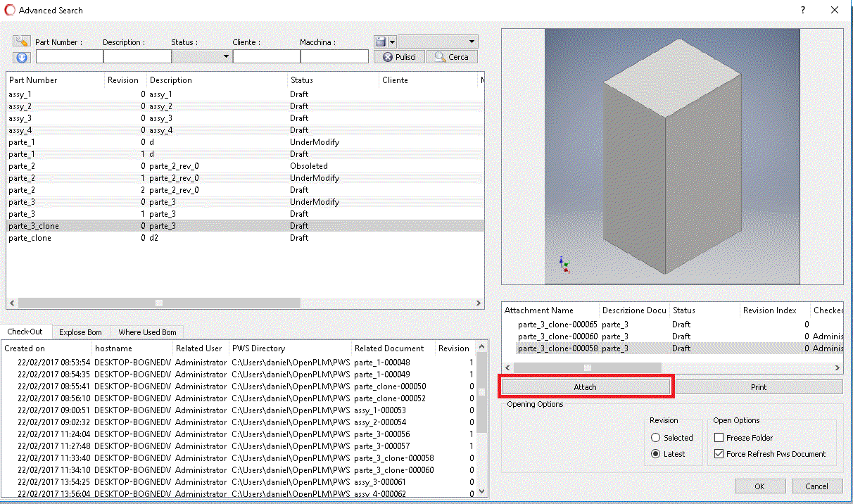The image size is (853, 504).
Task: Click the Print button
Action: click(x=759, y=386)
